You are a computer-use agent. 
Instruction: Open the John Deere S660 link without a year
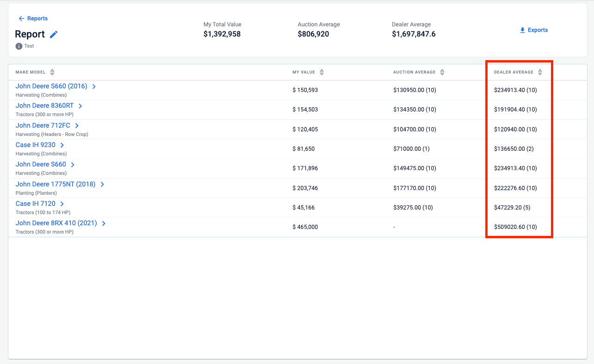click(41, 164)
